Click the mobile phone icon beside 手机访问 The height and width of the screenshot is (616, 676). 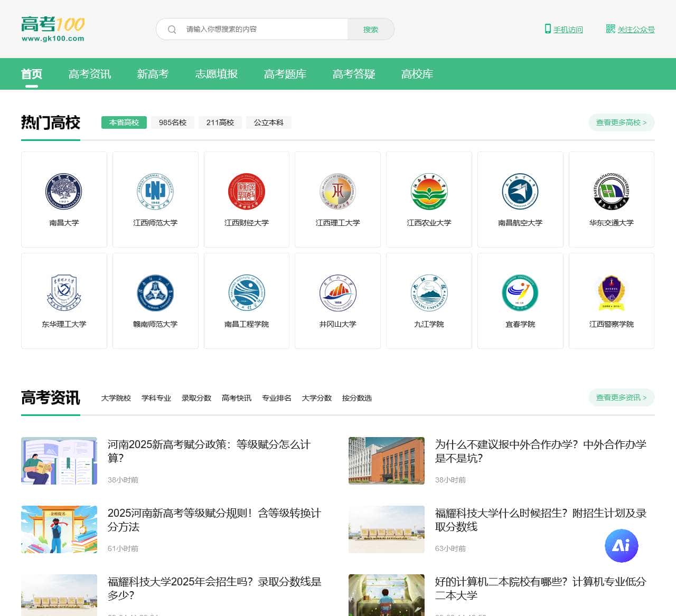pyautogui.click(x=548, y=29)
